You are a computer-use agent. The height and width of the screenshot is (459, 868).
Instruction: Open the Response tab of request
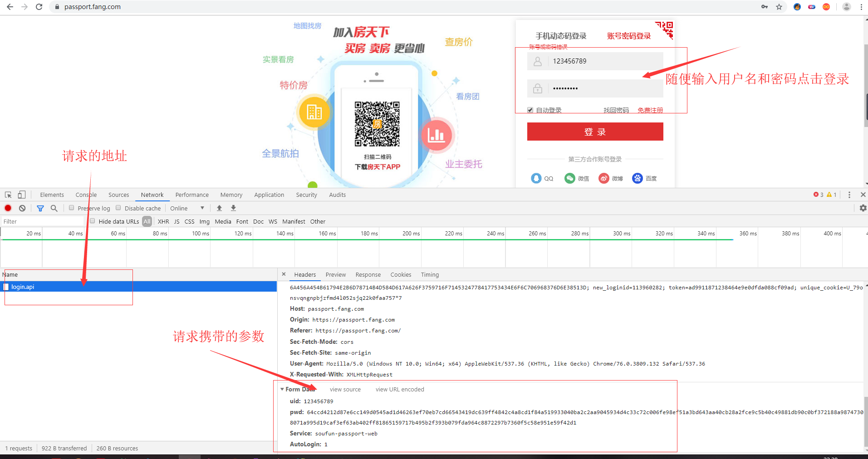point(368,274)
